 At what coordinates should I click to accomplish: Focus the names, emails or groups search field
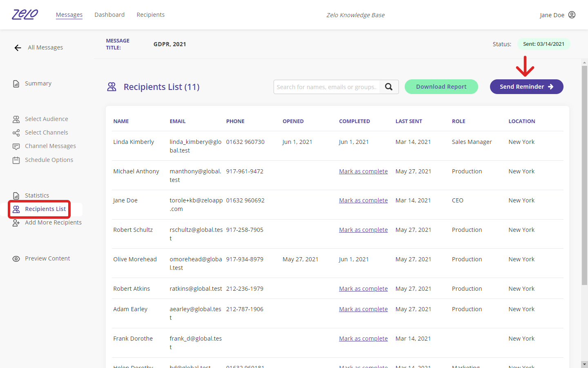(x=327, y=87)
